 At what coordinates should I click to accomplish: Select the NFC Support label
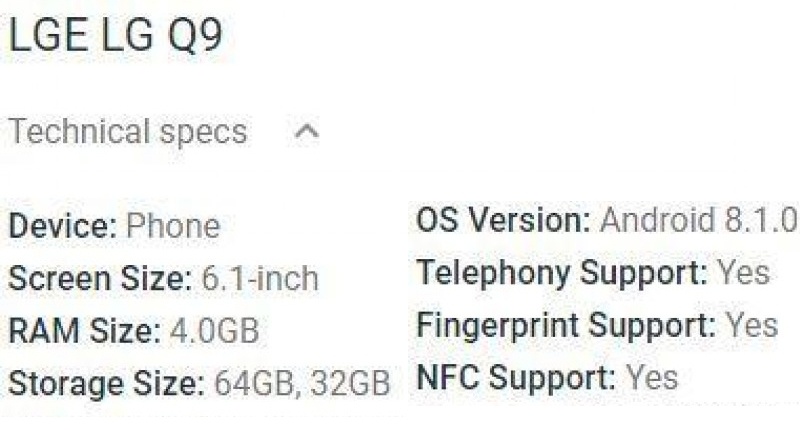(x=515, y=377)
